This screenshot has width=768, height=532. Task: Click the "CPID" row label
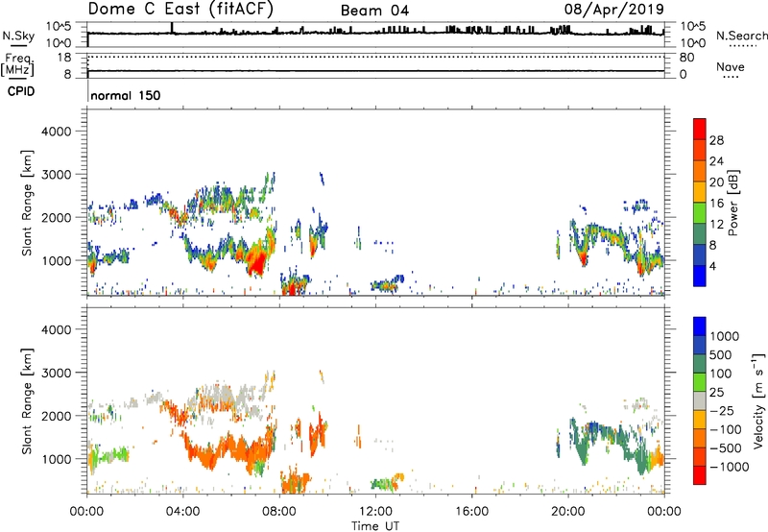(21, 91)
